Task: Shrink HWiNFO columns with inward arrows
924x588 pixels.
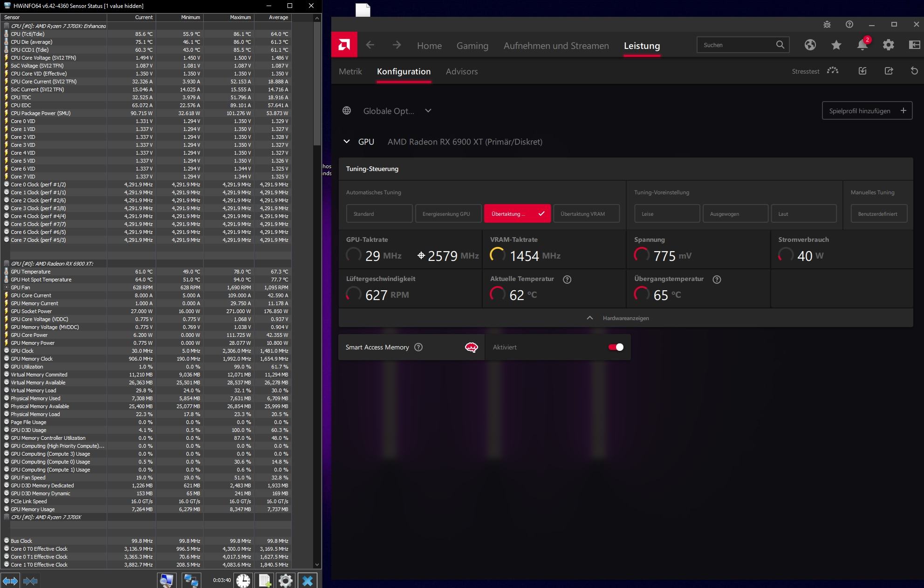Action: click(x=30, y=581)
